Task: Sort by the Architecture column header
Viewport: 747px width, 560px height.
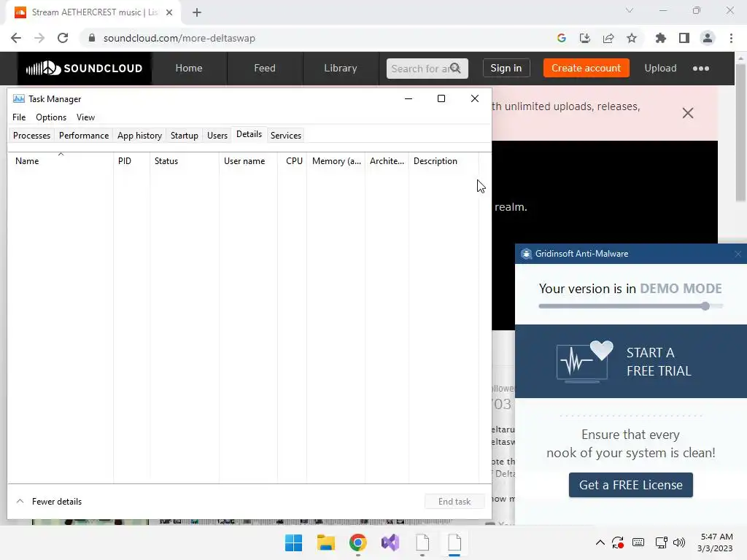Action: pyautogui.click(x=387, y=161)
